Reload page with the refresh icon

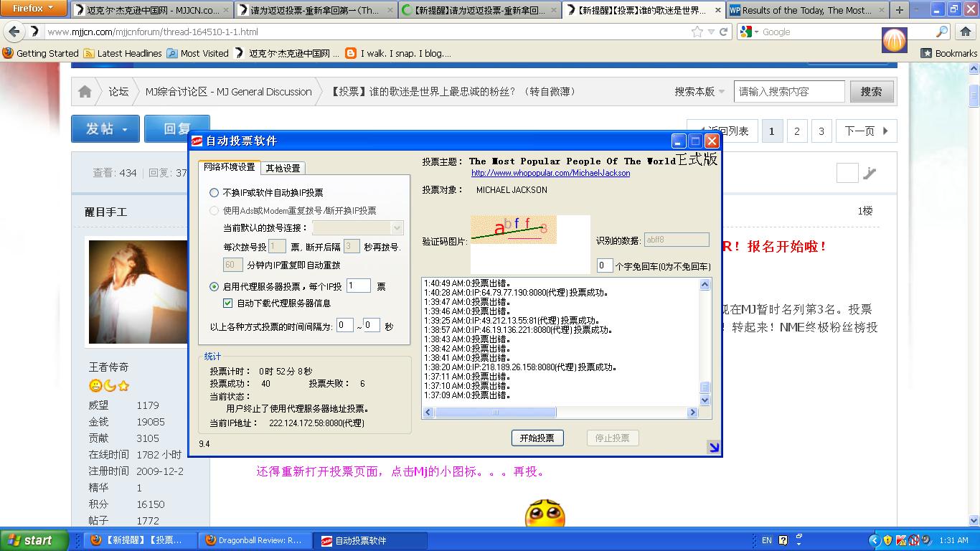click(723, 32)
